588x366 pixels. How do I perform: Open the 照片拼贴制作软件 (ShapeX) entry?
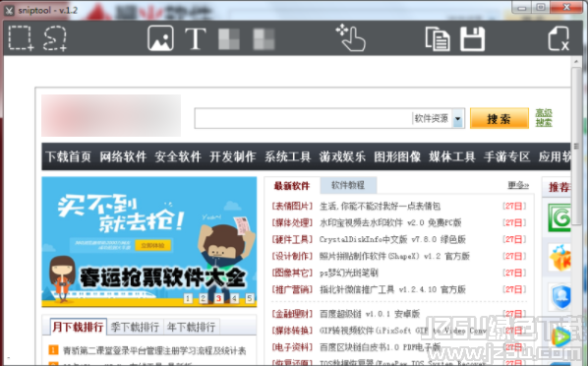[394, 256]
